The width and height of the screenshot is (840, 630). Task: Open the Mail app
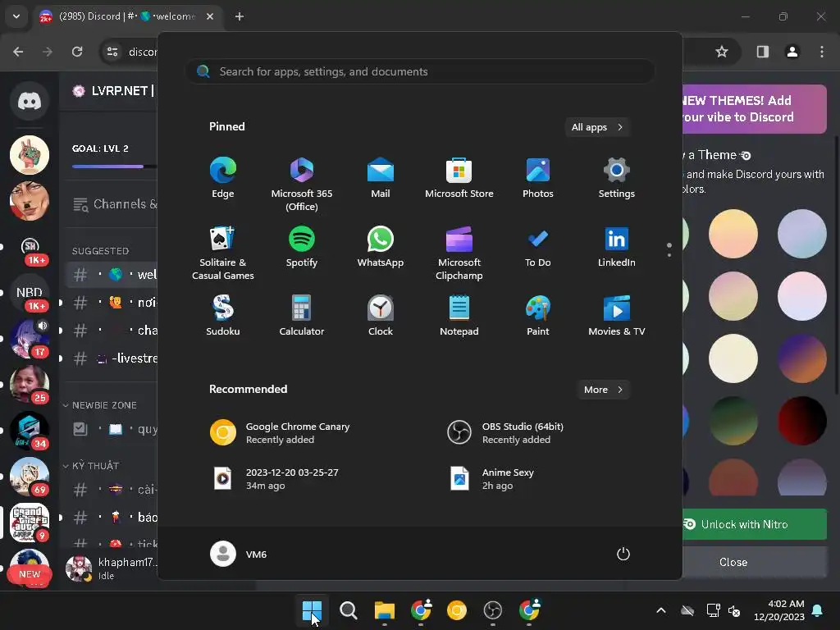coord(381,178)
